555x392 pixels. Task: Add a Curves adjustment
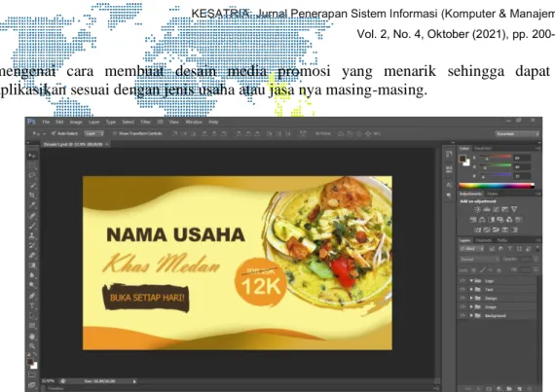click(x=496, y=209)
